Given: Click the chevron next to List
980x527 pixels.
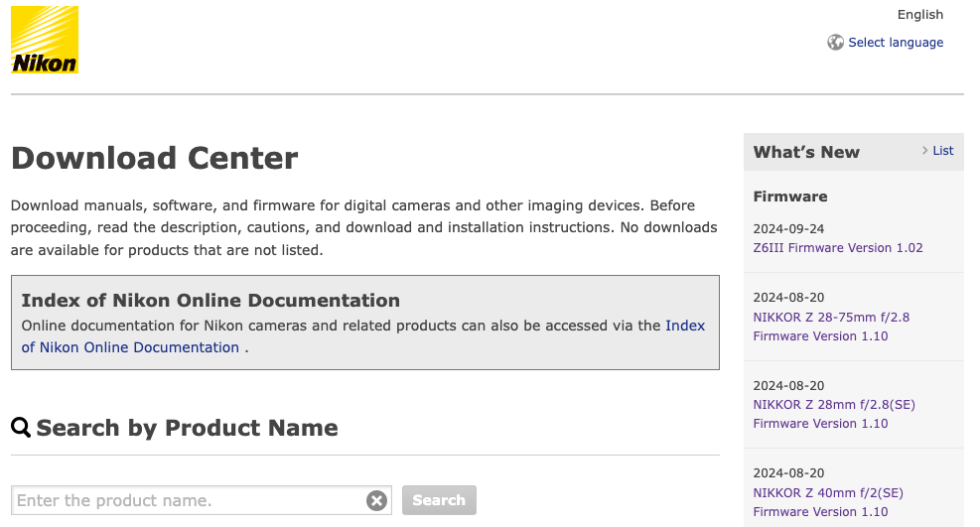Looking at the screenshot, I should 925,151.
